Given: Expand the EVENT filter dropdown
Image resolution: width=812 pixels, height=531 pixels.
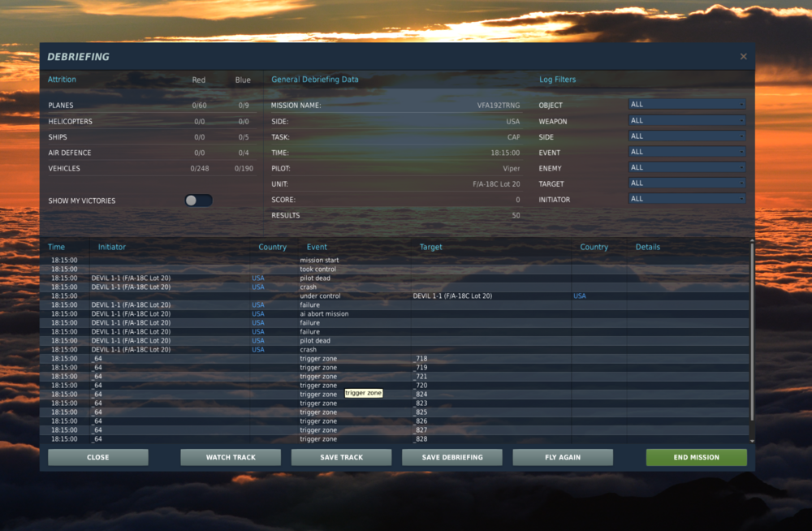Looking at the screenshot, I should pos(687,152).
